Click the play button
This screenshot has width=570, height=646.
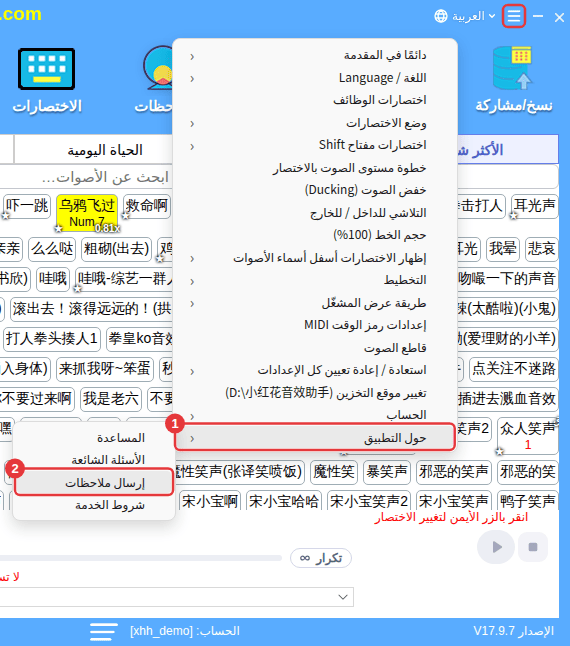click(496, 547)
